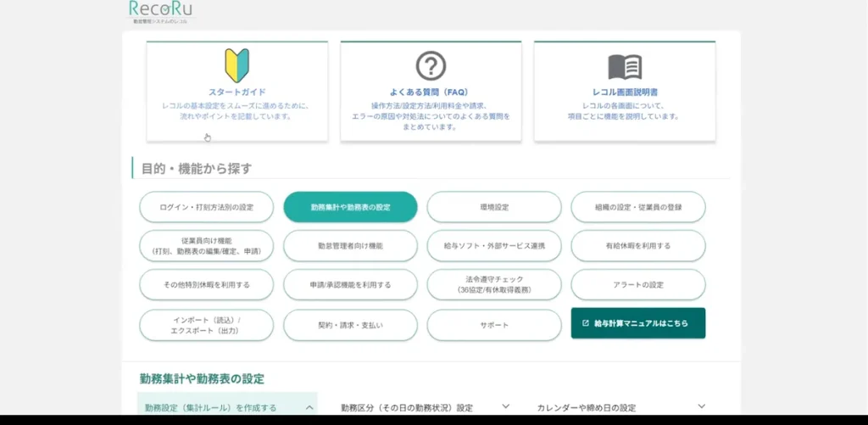Select the ログイン・打刻方法別の設定 category
This screenshot has height=425, width=868.
[206, 207]
